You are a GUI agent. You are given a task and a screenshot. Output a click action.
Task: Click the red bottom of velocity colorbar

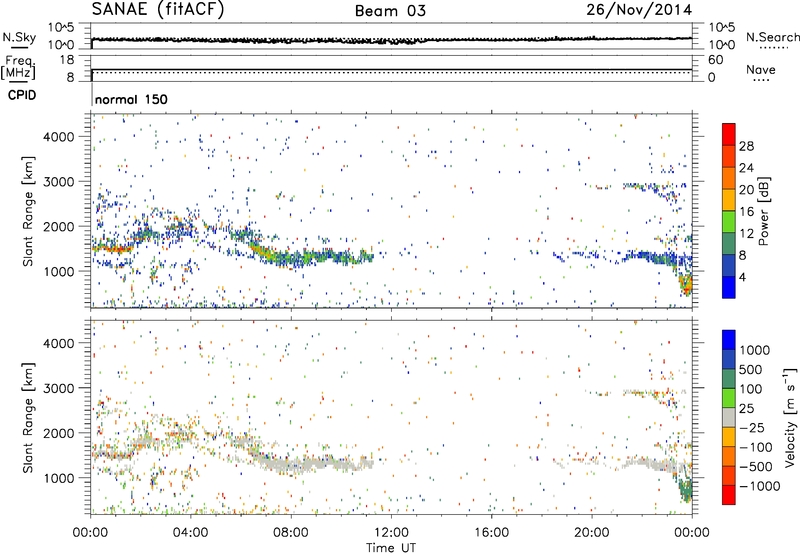pos(729,495)
